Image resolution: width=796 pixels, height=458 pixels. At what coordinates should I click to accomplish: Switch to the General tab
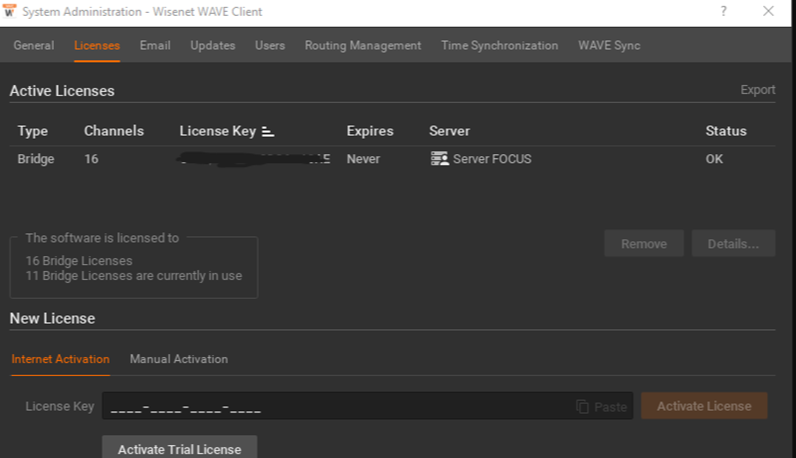coord(34,46)
